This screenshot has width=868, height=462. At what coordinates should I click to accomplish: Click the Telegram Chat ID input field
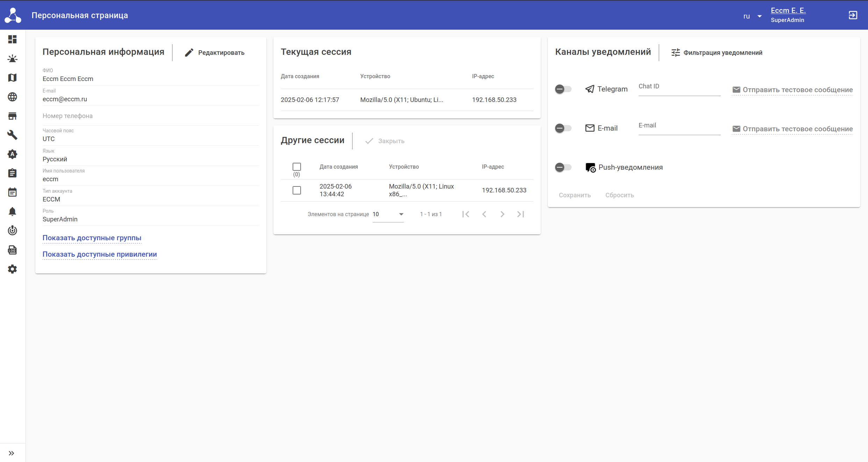679,89
